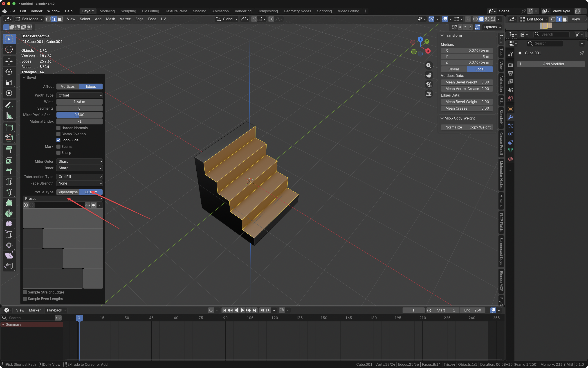The width and height of the screenshot is (588, 368).
Task: Click the Material Index field
Action: point(80,122)
